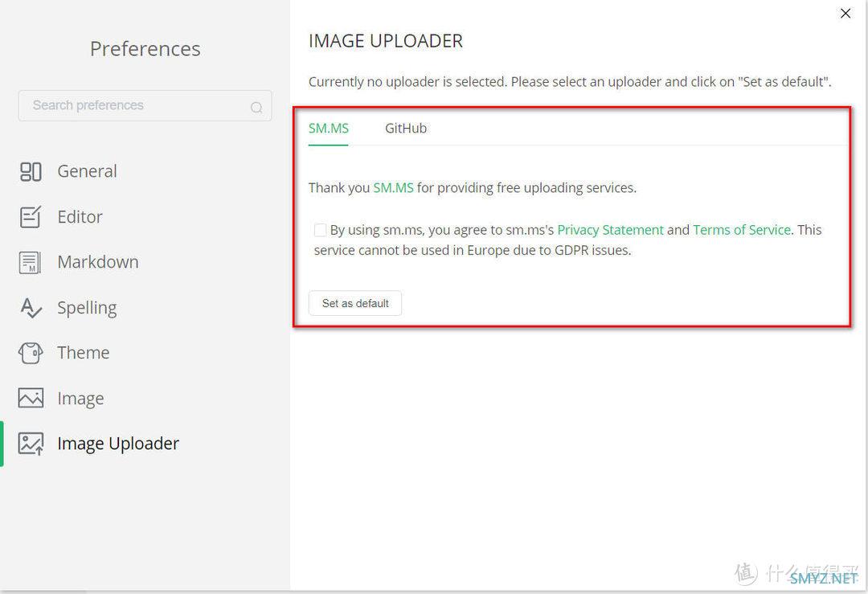Open the Theme settings label
This screenshot has height=594, width=868.
click(83, 353)
